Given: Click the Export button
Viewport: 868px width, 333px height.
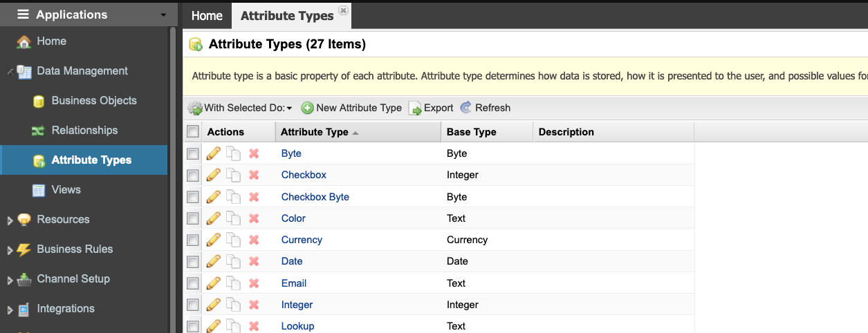Looking at the screenshot, I should coord(431,108).
